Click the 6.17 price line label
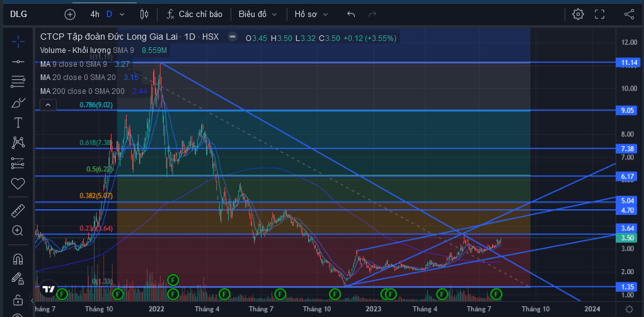Image resolution: width=644 pixels, height=317 pixels. pyautogui.click(x=628, y=176)
